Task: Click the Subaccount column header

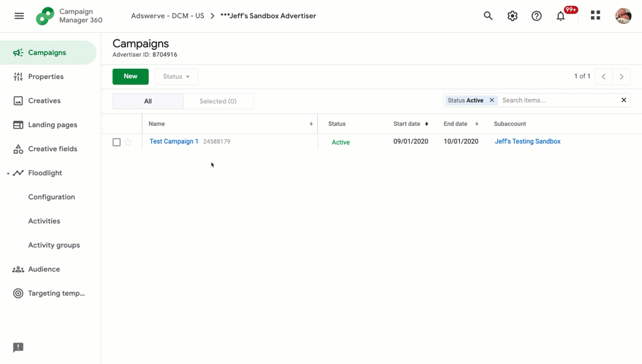Action: click(x=509, y=124)
